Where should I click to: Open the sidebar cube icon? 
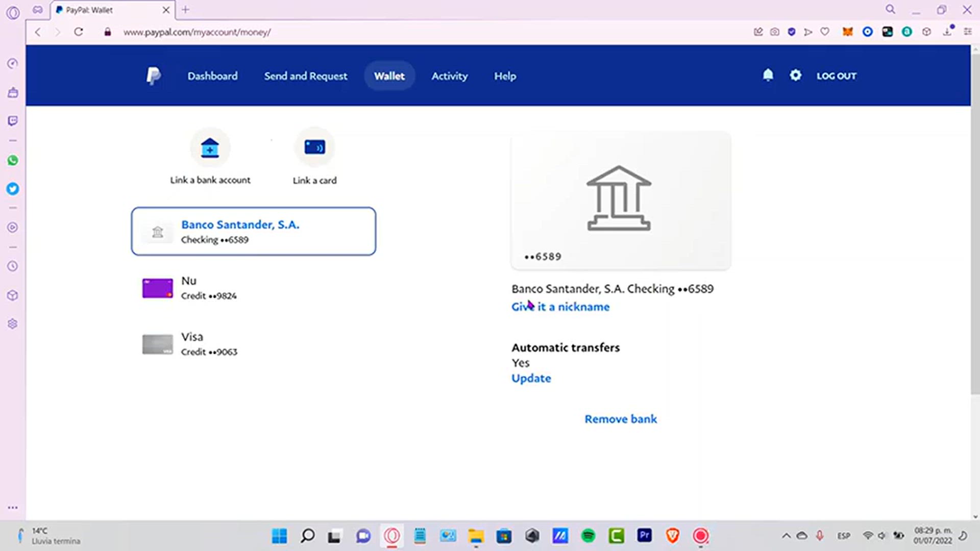click(13, 295)
